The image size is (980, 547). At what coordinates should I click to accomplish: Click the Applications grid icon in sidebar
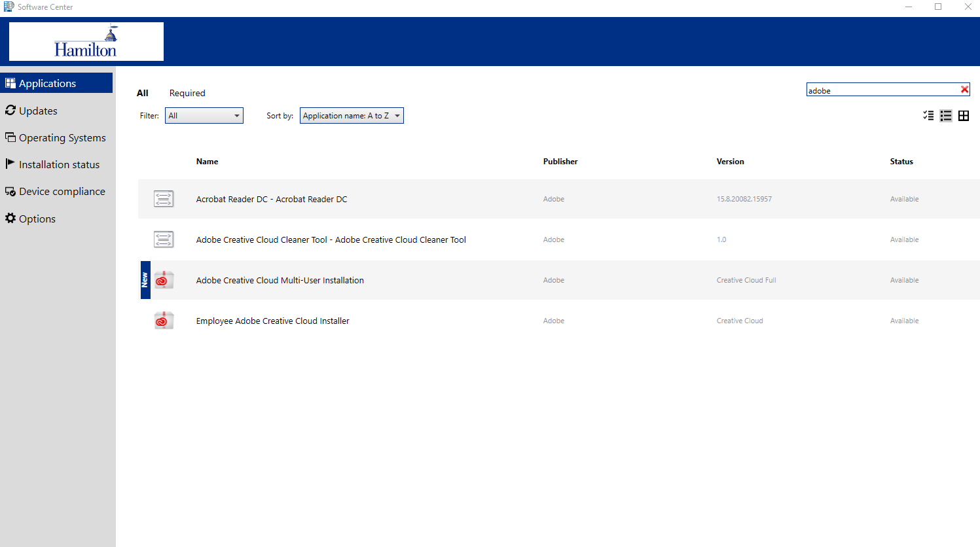click(x=10, y=83)
